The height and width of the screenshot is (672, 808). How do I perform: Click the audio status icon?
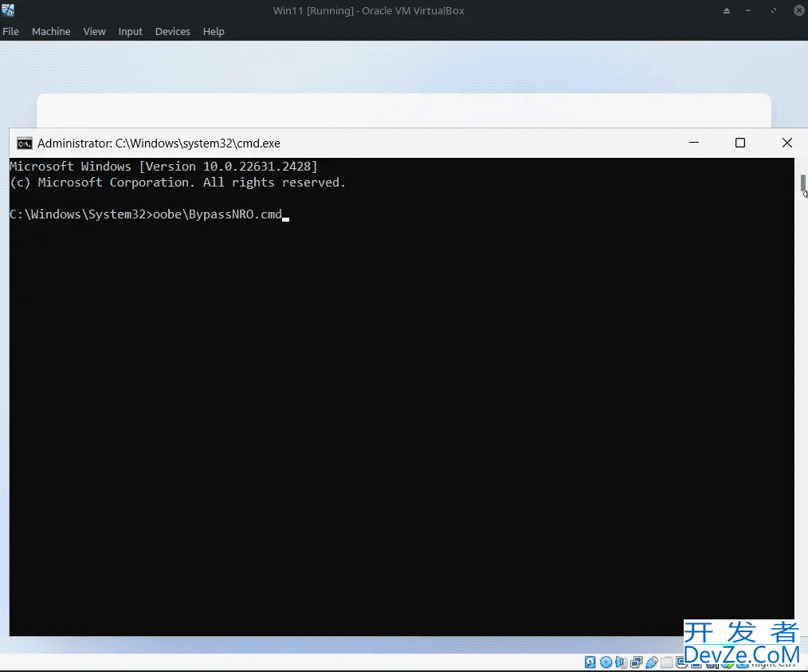(621, 662)
